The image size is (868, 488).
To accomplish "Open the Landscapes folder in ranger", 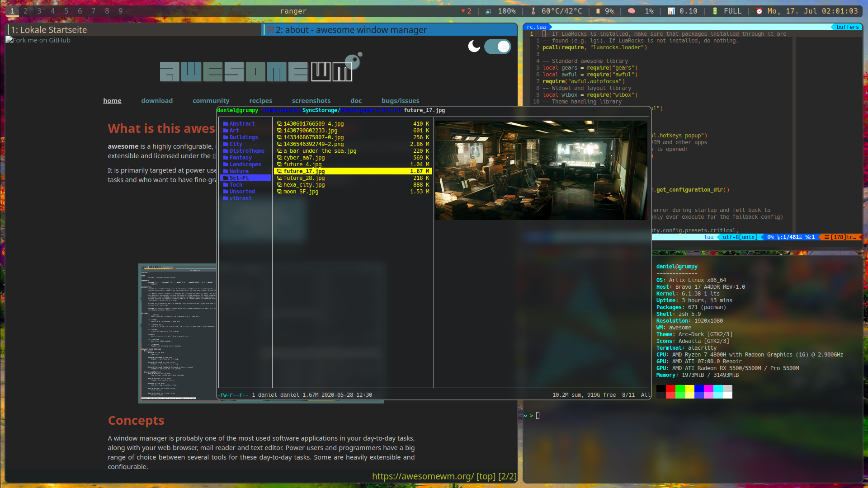I will tap(245, 164).
